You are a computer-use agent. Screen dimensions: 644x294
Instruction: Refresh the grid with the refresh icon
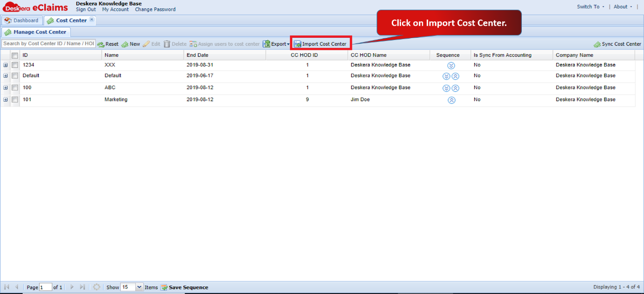[97, 287]
